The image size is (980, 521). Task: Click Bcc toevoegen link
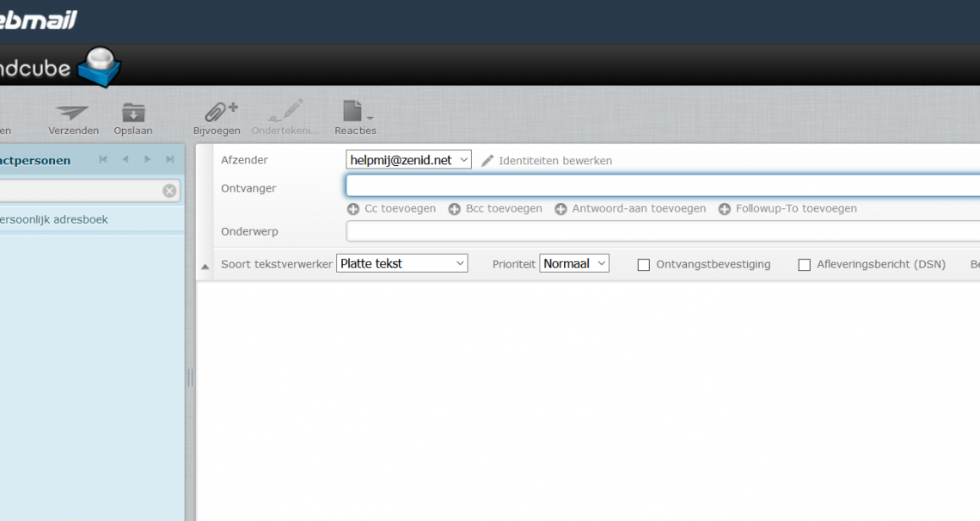pos(504,209)
